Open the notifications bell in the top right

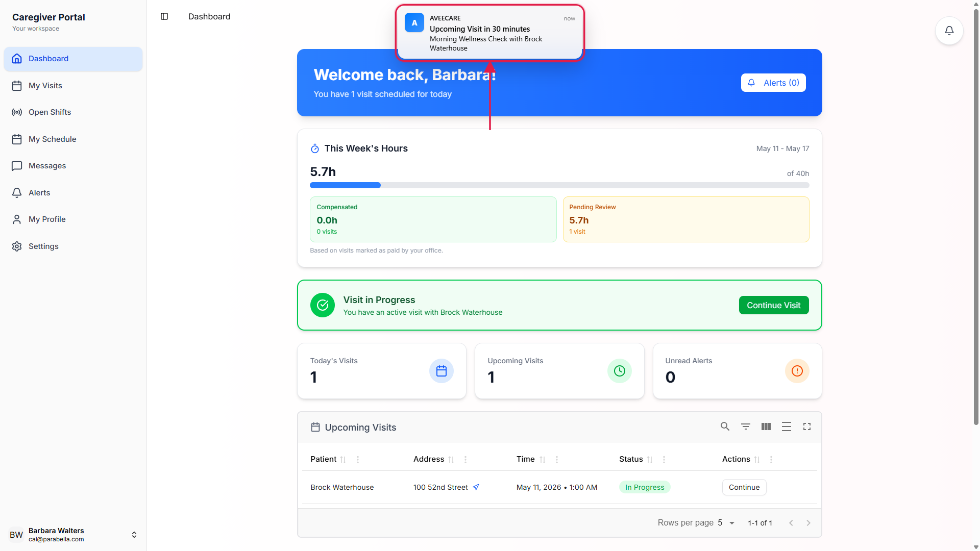pyautogui.click(x=949, y=31)
